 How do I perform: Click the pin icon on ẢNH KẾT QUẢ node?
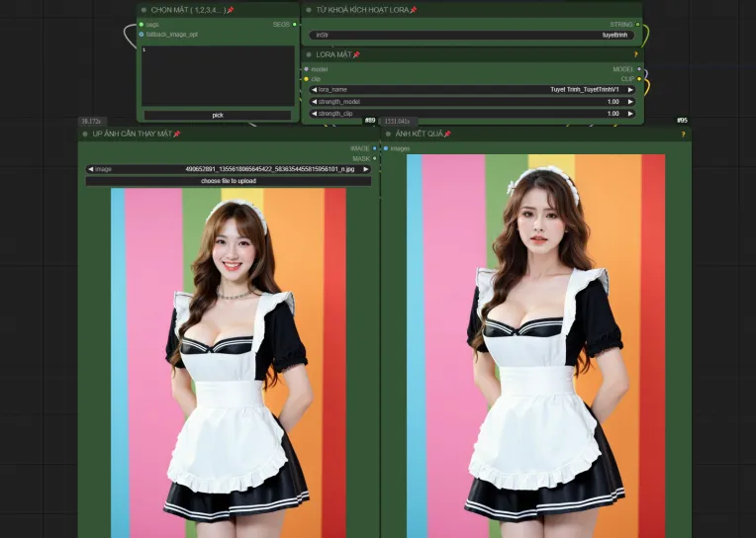[447, 134]
